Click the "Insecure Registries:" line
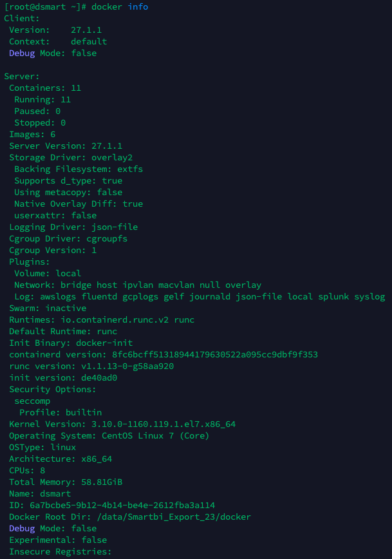 point(61,551)
